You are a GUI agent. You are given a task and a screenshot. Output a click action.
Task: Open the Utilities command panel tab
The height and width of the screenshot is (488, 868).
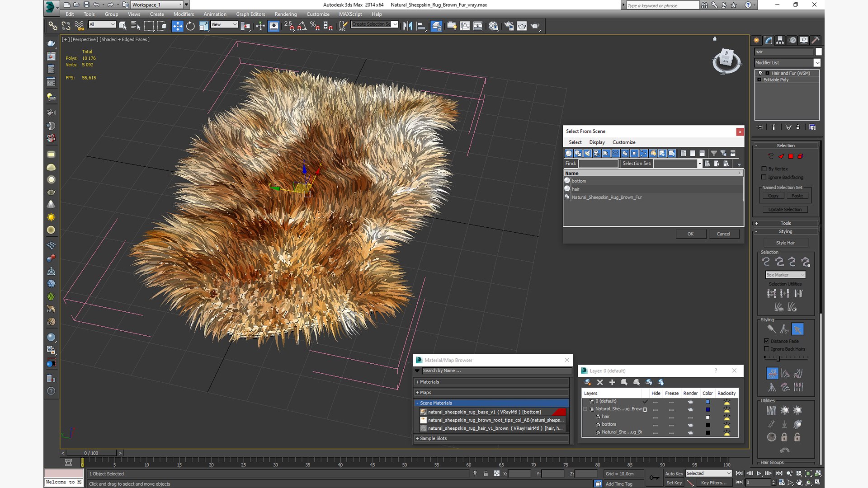point(815,40)
